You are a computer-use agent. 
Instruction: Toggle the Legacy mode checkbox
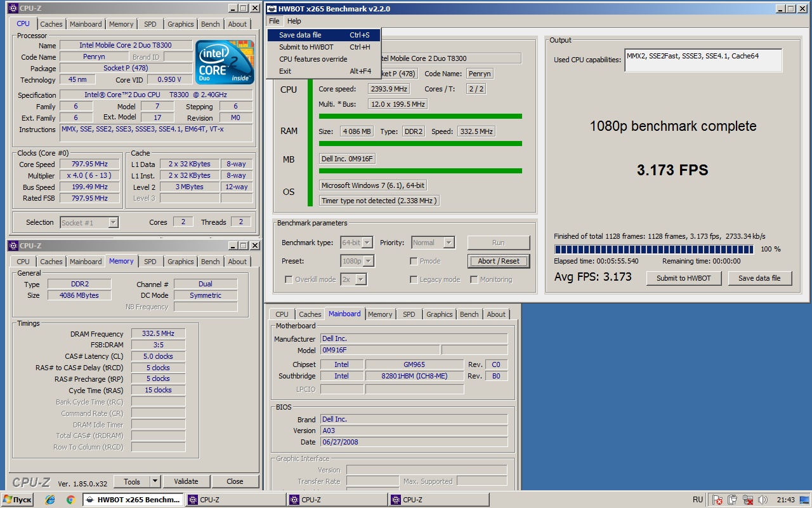[414, 279]
